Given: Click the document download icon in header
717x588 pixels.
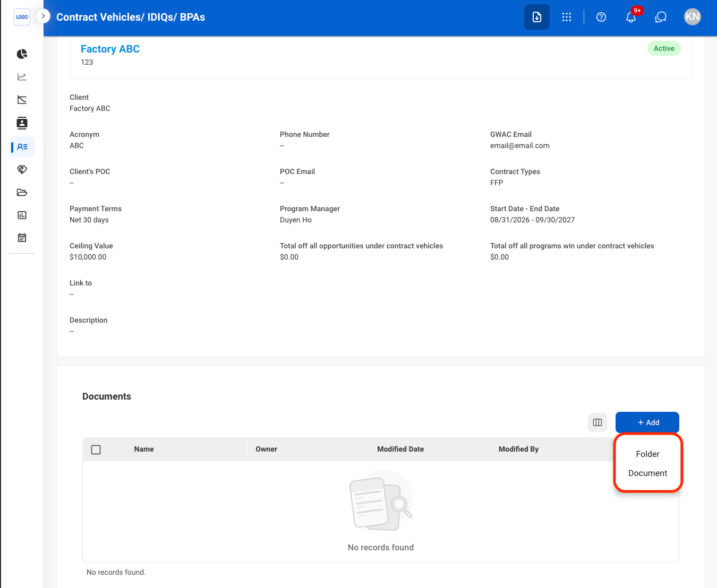Looking at the screenshot, I should (537, 17).
